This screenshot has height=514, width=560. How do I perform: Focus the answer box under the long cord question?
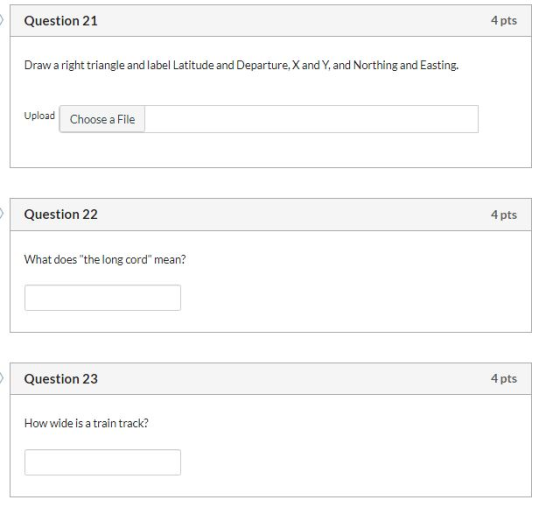(x=102, y=298)
